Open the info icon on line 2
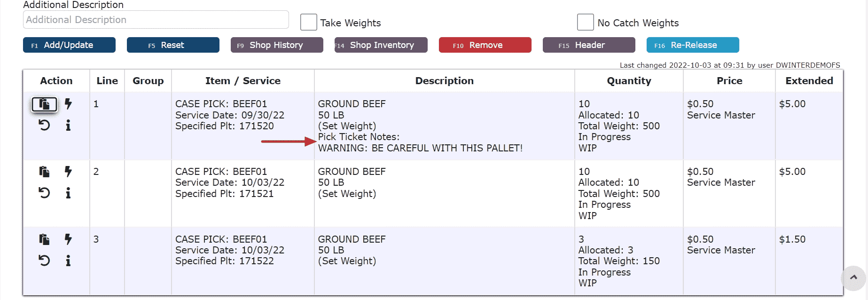Screen dimensions: 868x300 pos(68,193)
